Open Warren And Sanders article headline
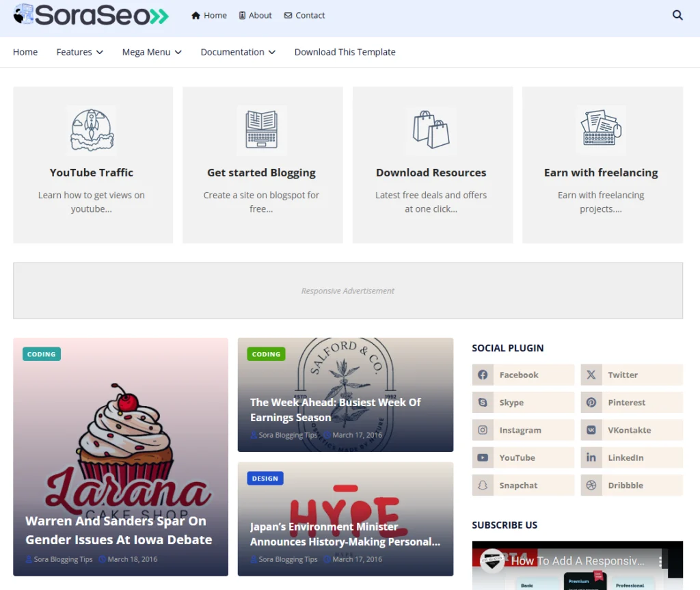The image size is (700, 590). [119, 530]
